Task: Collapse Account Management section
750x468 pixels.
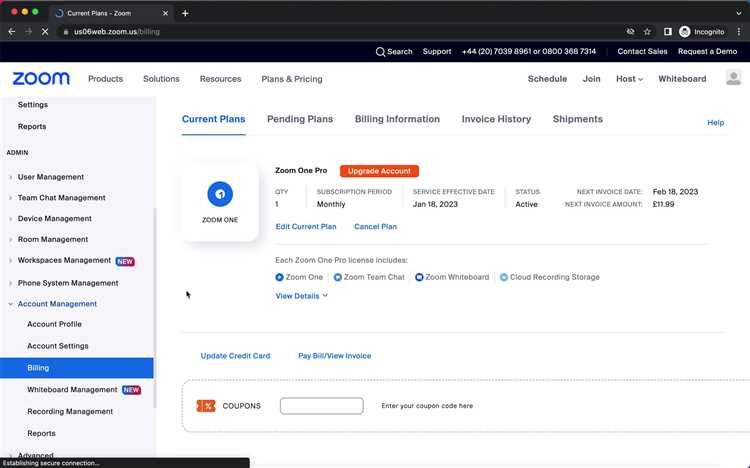Action: tap(57, 303)
